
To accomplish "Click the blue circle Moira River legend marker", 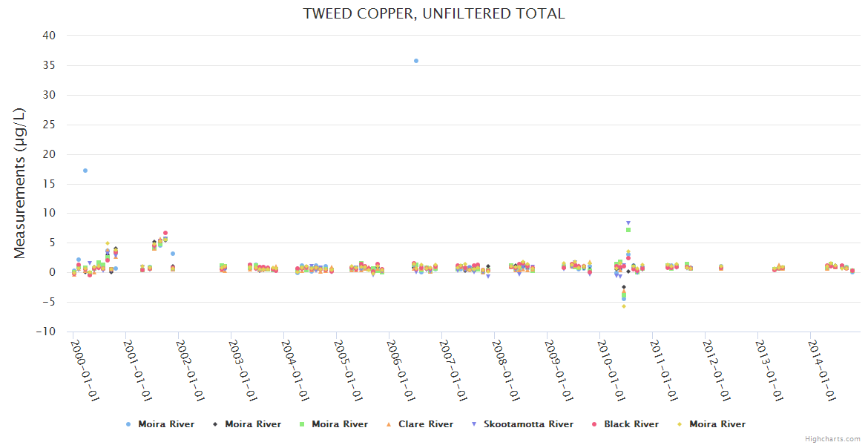I will [128, 424].
